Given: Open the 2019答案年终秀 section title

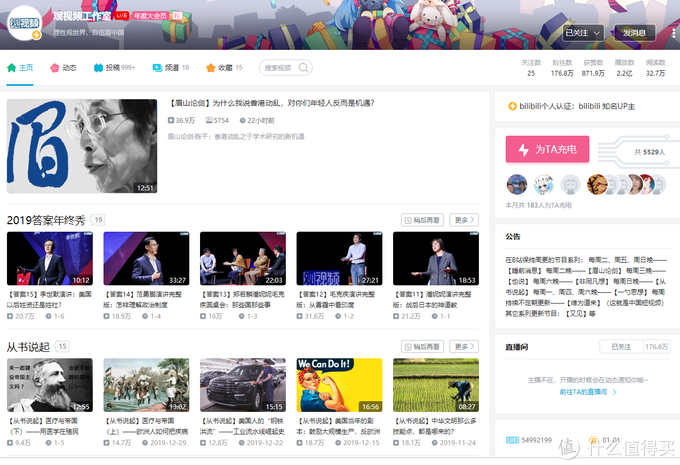Looking at the screenshot, I should point(46,220).
